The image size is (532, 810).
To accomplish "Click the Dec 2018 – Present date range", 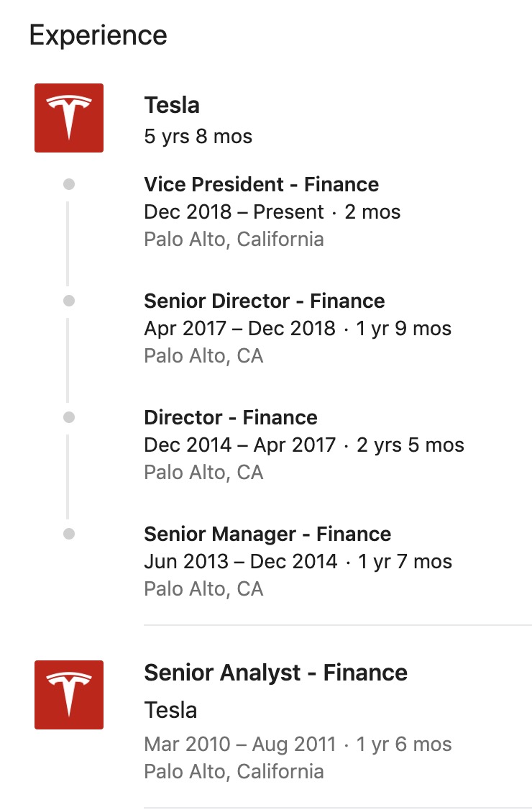I will 234,212.
